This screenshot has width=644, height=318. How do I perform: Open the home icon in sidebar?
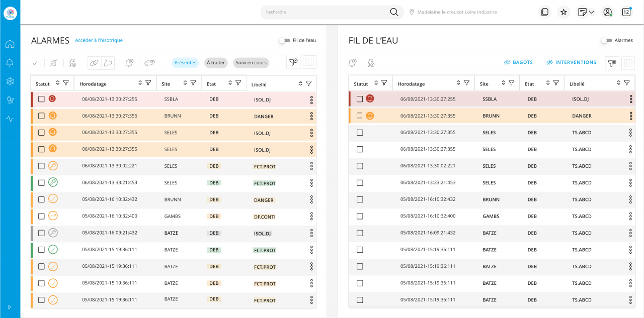pos(10,44)
